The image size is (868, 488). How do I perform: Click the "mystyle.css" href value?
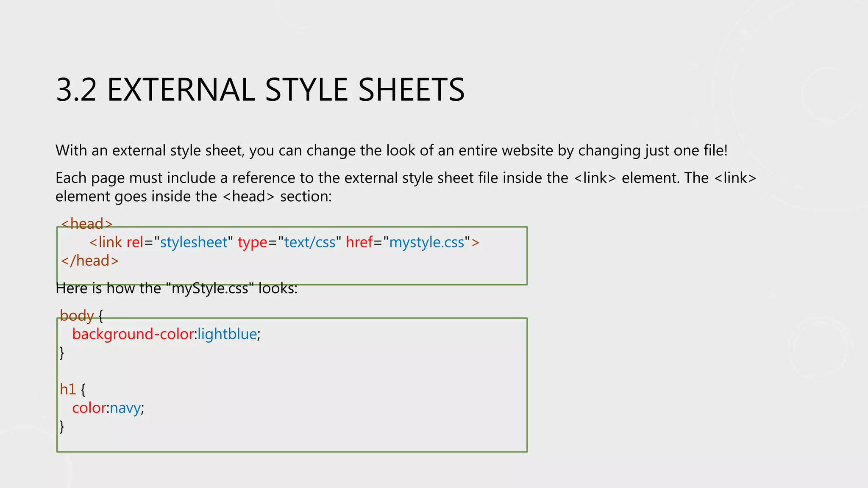427,242
